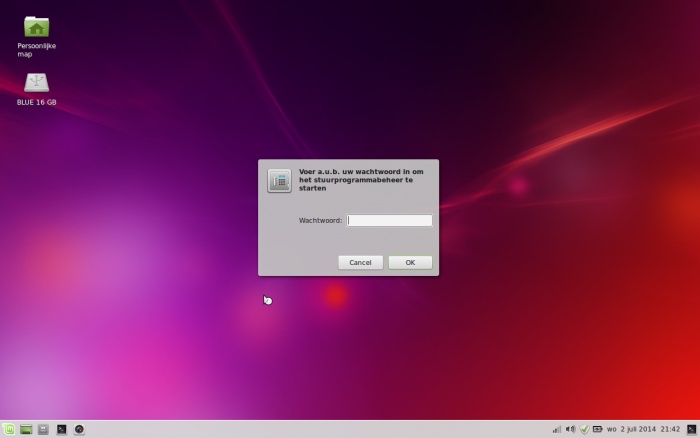Viewport: 700px width, 438px height.
Task: Open the gray file manager launcher in panel
Action: click(x=43, y=430)
